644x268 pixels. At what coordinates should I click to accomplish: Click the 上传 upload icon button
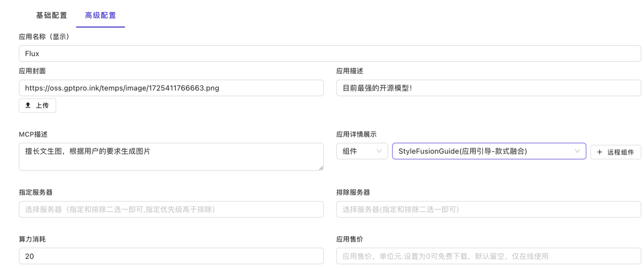[37, 106]
